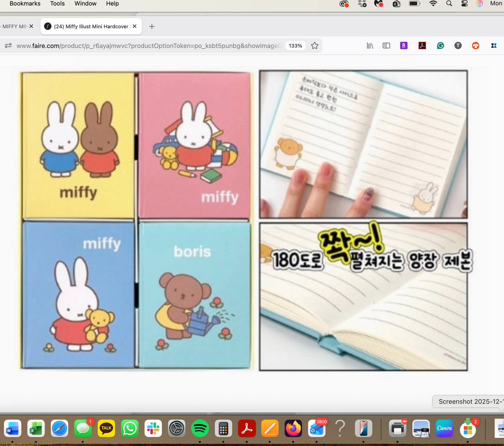
Task: Open KakaoTalk from the dock
Action: pos(106,429)
